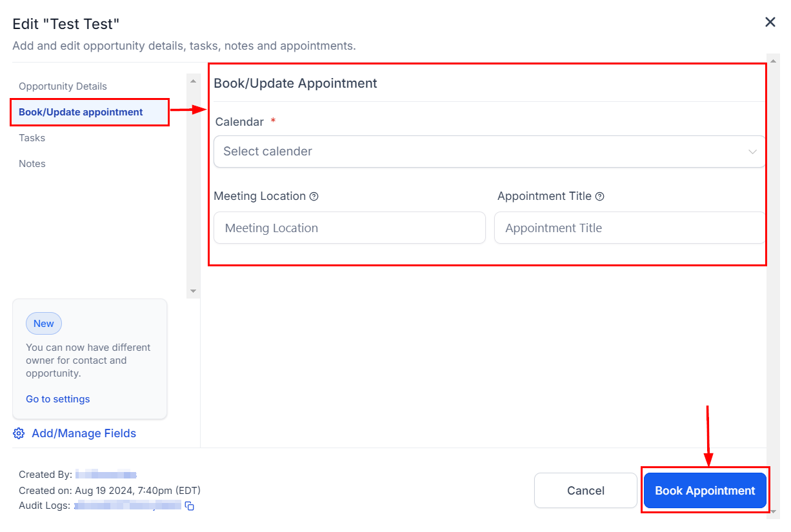This screenshot has height=532, width=791.
Task: Follow the Go to settings link
Action: [58, 399]
